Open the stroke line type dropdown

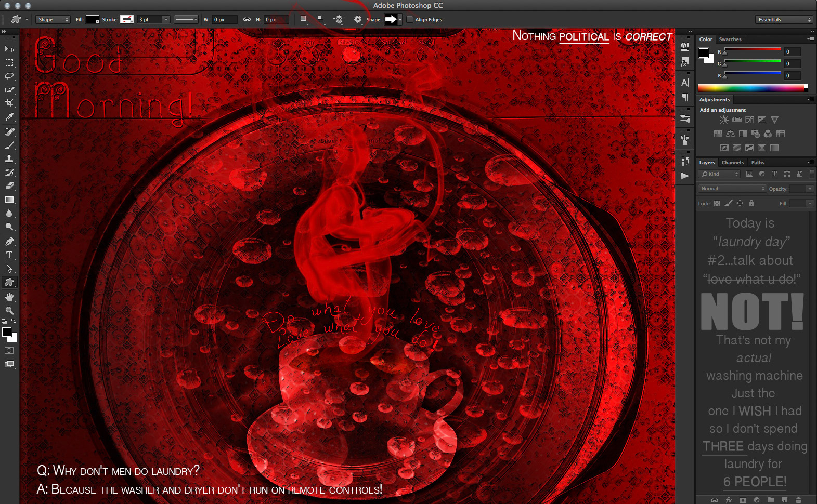[186, 20]
